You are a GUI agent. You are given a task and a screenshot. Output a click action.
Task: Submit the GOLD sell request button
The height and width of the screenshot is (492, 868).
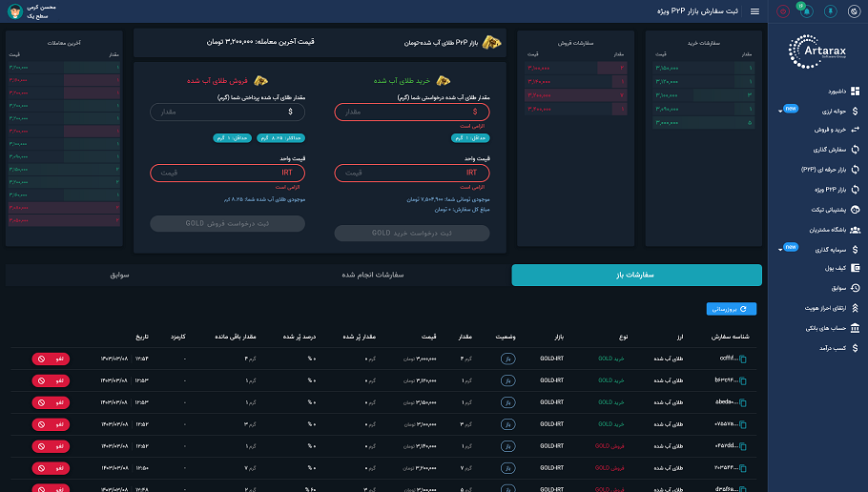pyautogui.click(x=228, y=223)
